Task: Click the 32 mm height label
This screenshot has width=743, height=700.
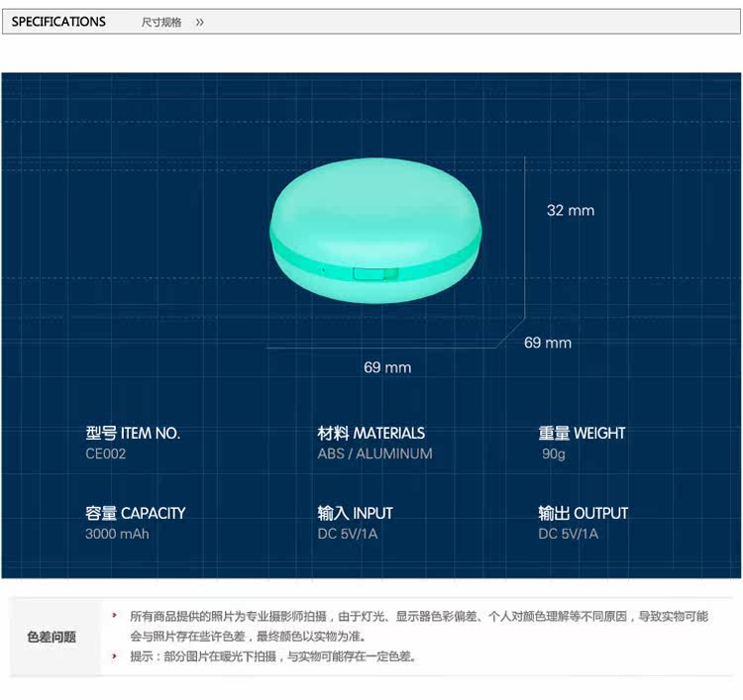Action: point(571,210)
